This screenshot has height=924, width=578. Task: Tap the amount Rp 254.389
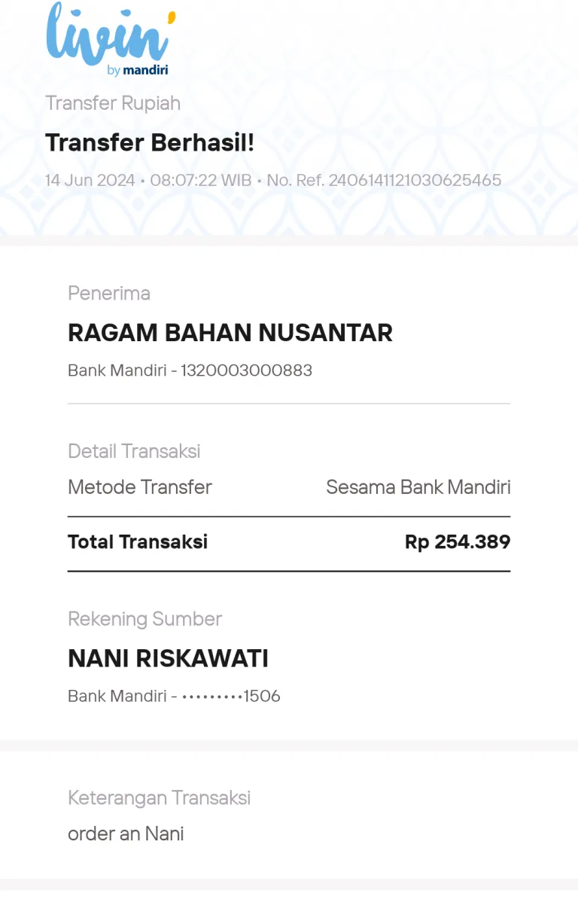coord(458,542)
